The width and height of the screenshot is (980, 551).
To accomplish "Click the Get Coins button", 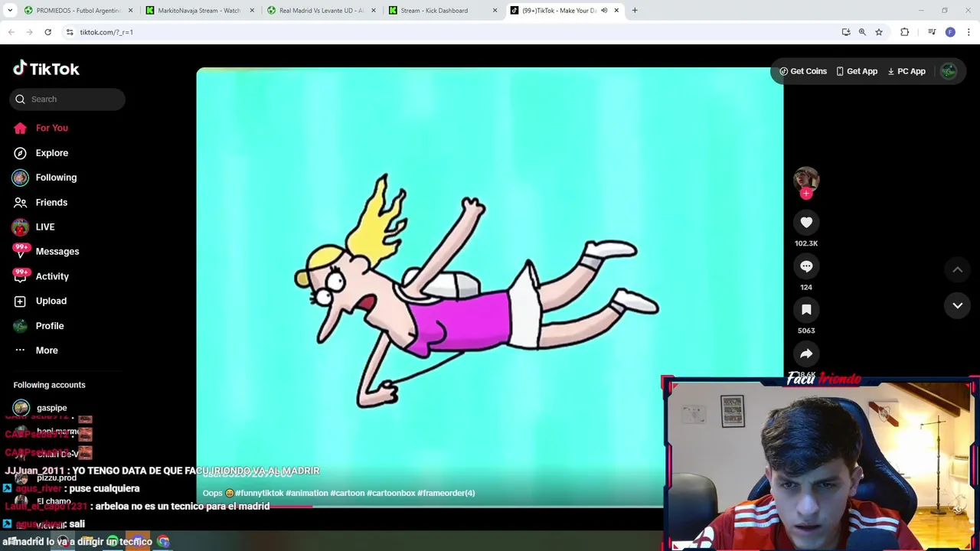I will point(803,71).
